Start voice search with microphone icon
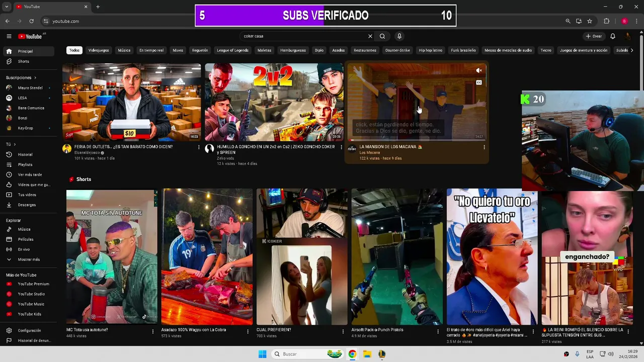Viewport: 644px width, 362px height. [399, 36]
